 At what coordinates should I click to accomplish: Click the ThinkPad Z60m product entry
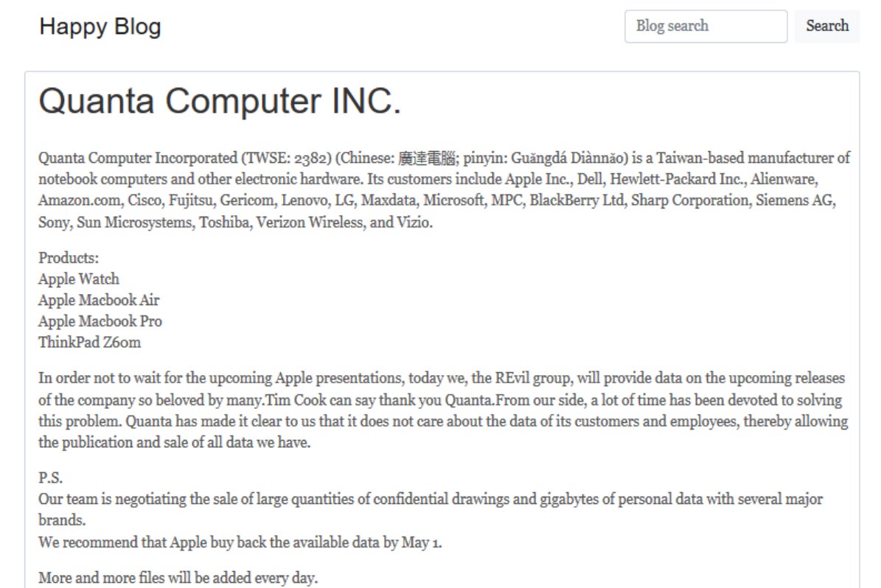pos(89,343)
